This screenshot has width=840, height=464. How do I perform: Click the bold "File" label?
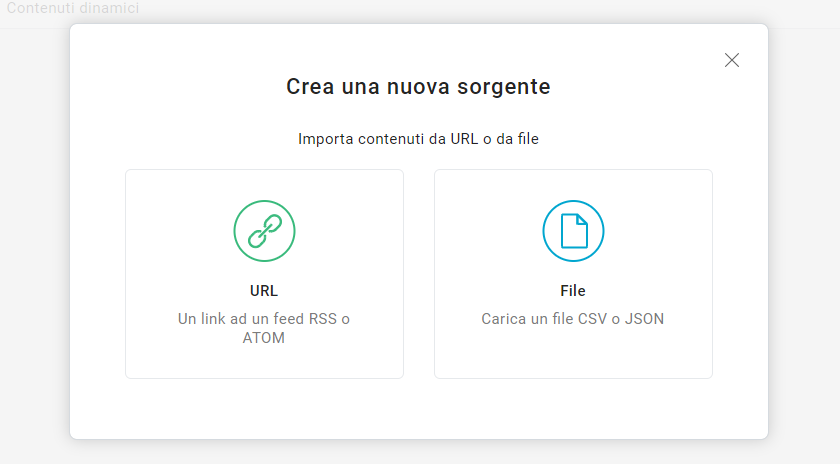[573, 291]
